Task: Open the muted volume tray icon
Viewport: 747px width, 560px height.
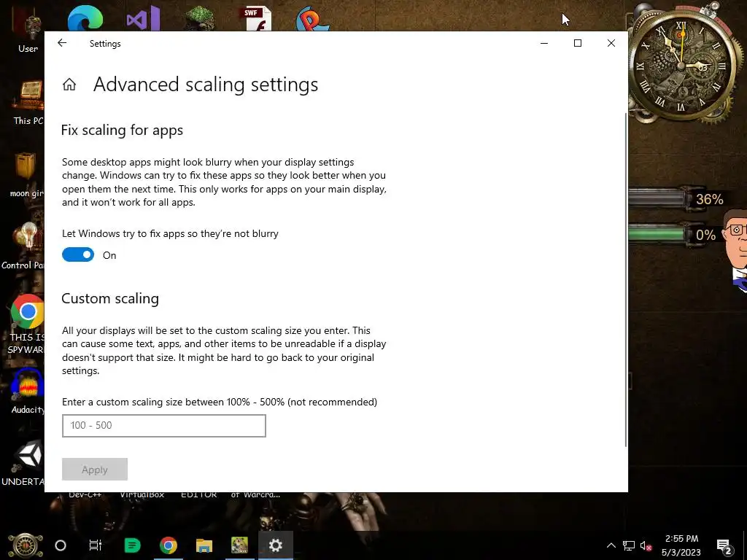Action: coord(646,545)
